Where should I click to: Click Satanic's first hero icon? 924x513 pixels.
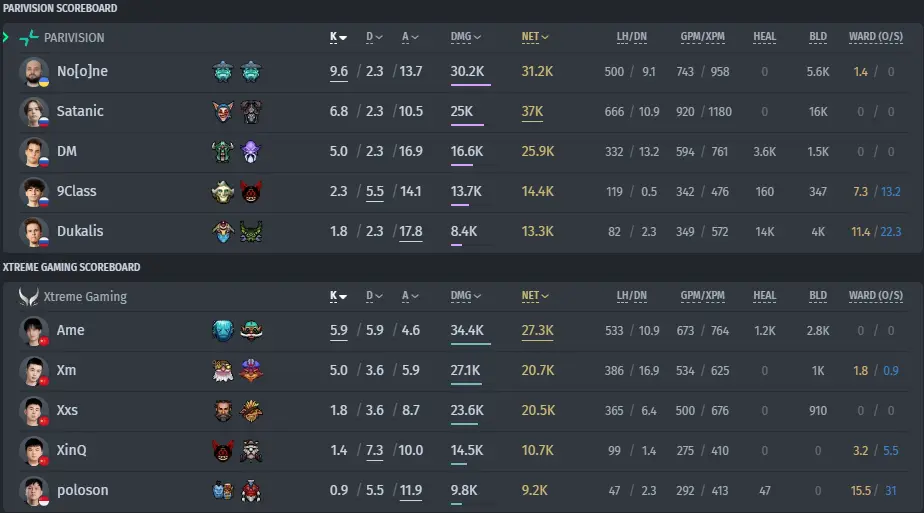click(x=223, y=111)
